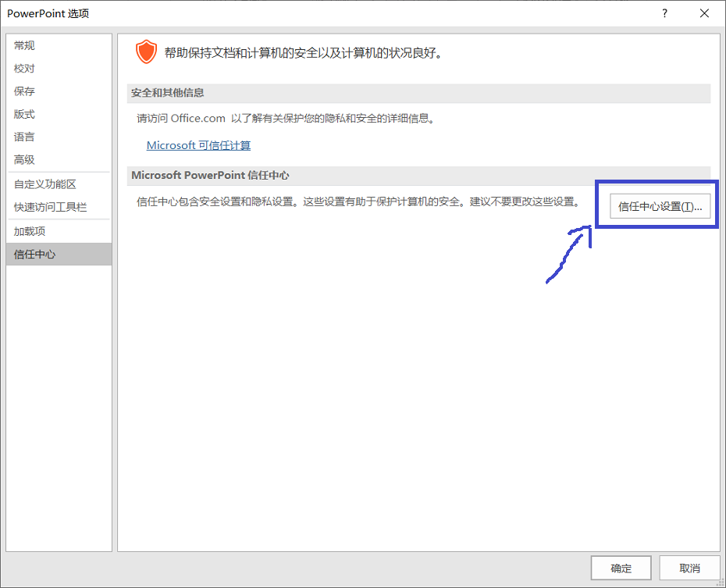Open the Microsoft 可信任计算 link

pos(198,145)
